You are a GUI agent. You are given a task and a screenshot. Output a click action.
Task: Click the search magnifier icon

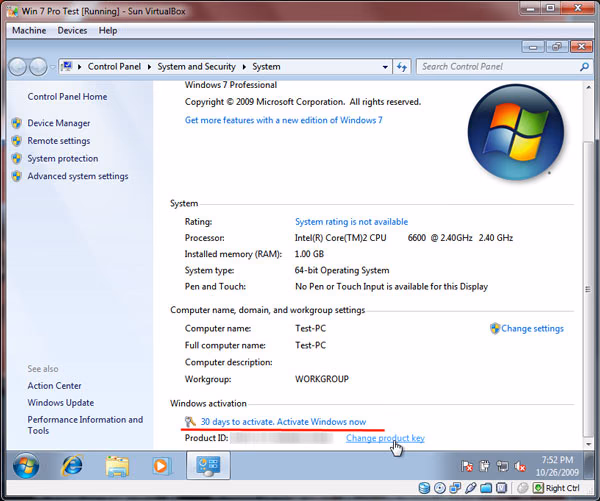click(x=584, y=67)
